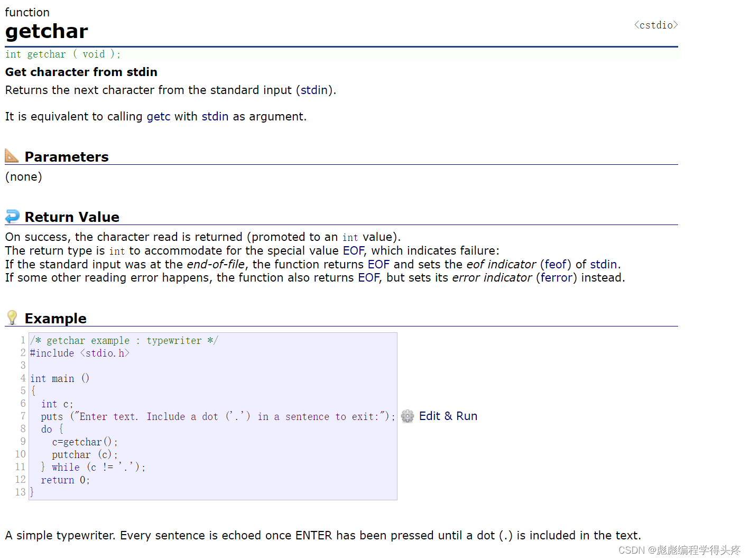Screen dimensions: 749x560
Task: Click the 'Parameters' section heading
Action: pos(67,157)
